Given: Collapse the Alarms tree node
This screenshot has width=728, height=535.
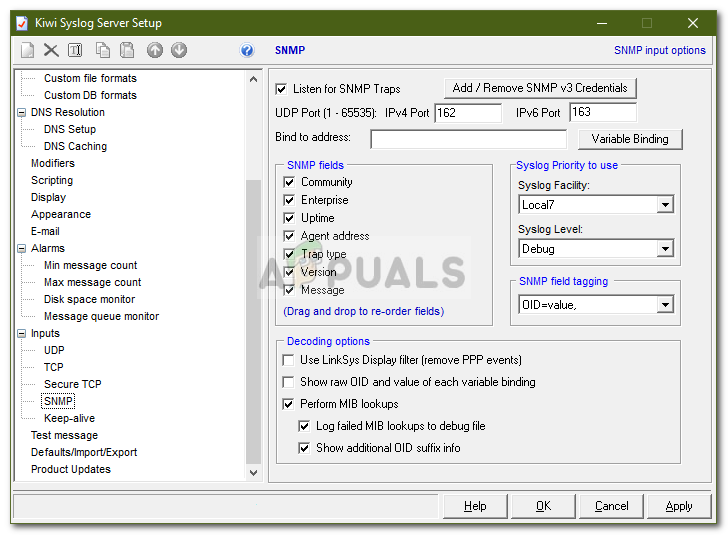Looking at the screenshot, I should tap(22, 248).
